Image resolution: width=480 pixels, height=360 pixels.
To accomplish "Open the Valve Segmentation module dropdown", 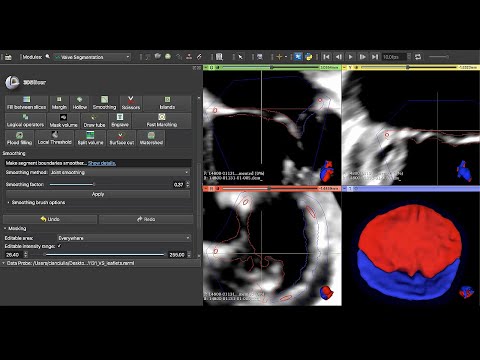I will coord(92,57).
